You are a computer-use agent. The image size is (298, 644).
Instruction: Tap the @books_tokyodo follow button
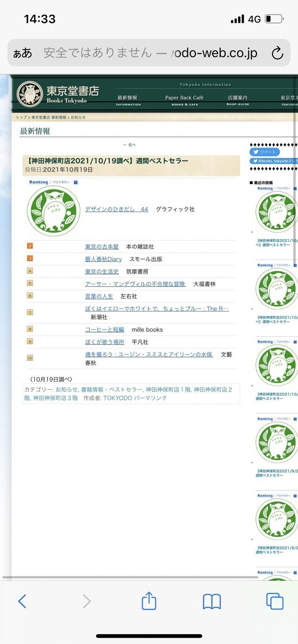coord(274,161)
